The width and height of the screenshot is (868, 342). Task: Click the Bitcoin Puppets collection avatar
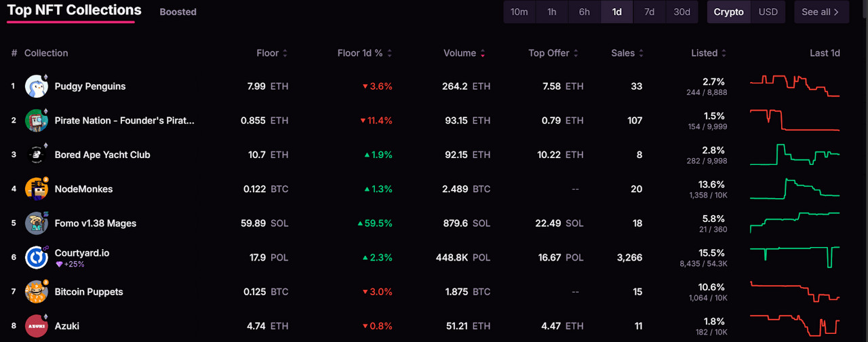click(x=37, y=292)
